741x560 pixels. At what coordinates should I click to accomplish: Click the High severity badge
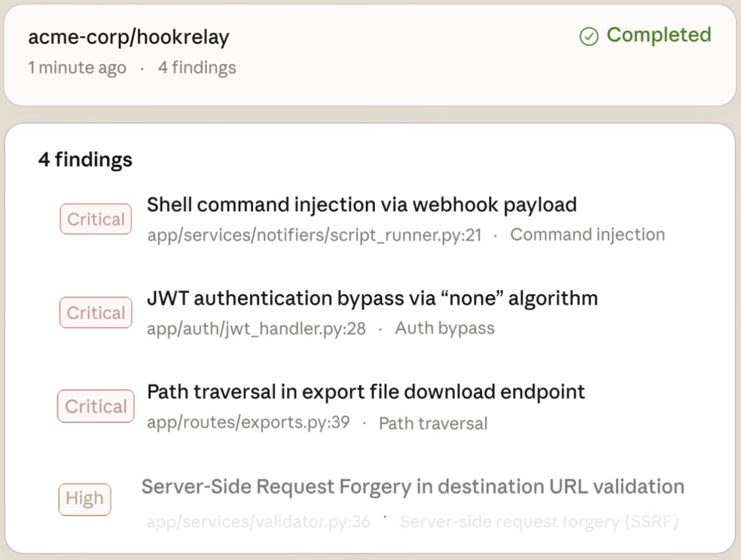pos(85,499)
